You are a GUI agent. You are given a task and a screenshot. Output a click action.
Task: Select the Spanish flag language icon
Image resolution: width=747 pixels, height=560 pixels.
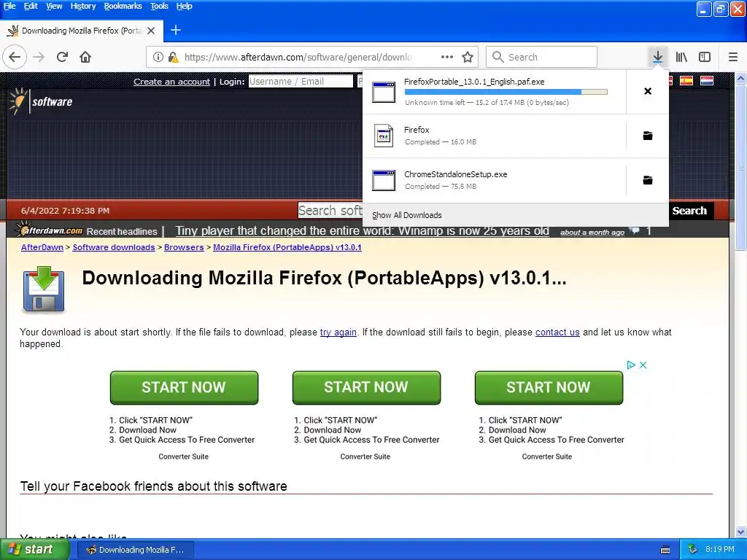coord(686,81)
